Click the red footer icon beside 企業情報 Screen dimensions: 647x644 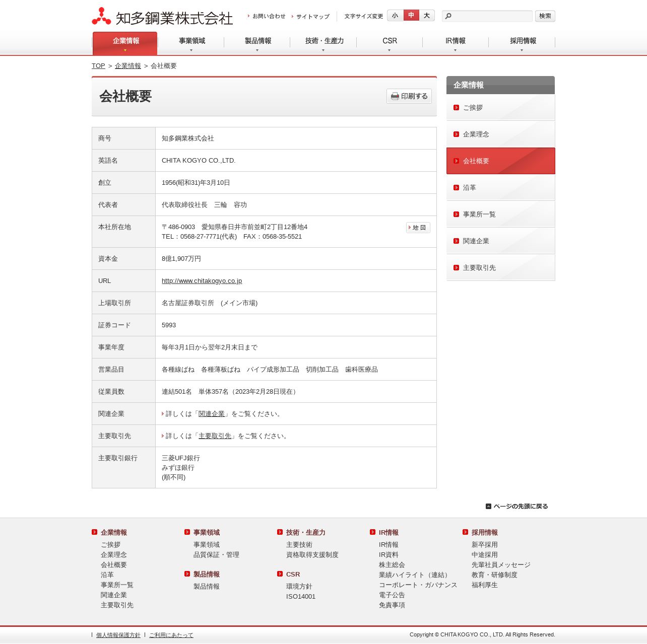pos(94,532)
